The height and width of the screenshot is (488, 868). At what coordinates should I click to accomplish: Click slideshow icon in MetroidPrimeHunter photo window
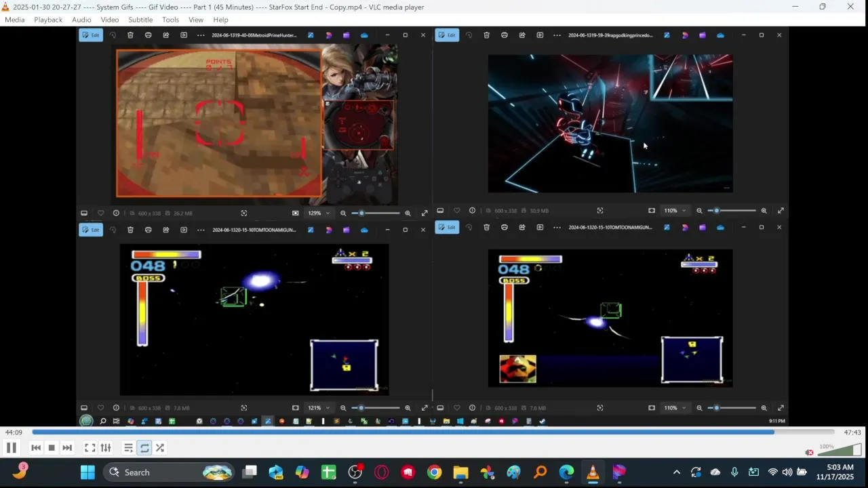click(x=184, y=35)
